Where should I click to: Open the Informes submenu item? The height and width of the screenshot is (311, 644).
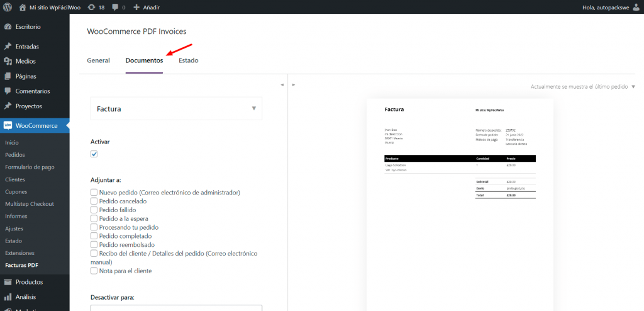click(16, 216)
